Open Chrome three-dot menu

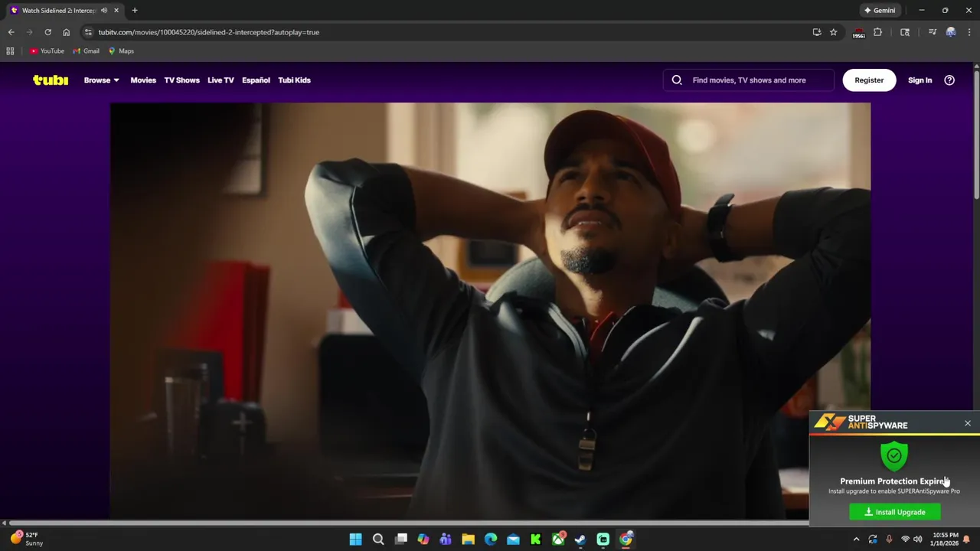click(x=969, y=32)
